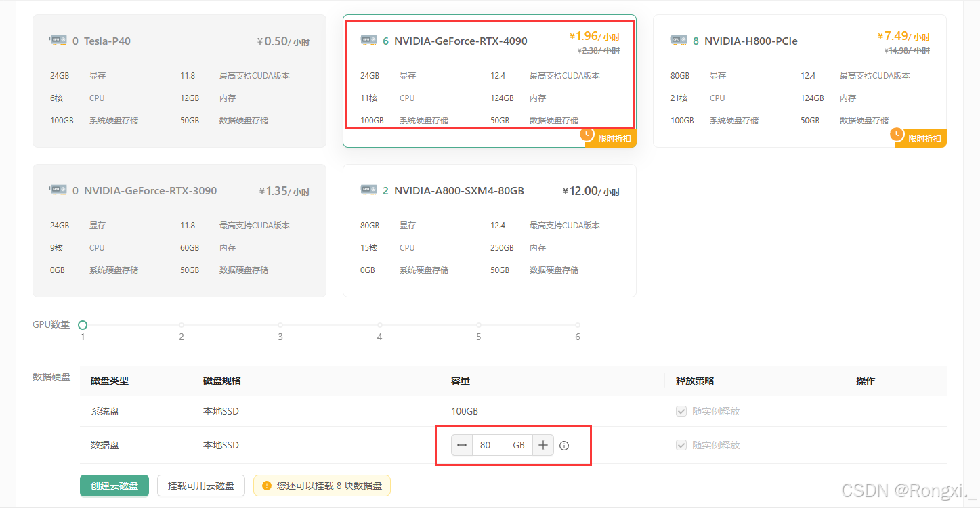The width and height of the screenshot is (980, 508).
Task: Click the 11核 CPU value on RTX-4090
Action: click(368, 98)
